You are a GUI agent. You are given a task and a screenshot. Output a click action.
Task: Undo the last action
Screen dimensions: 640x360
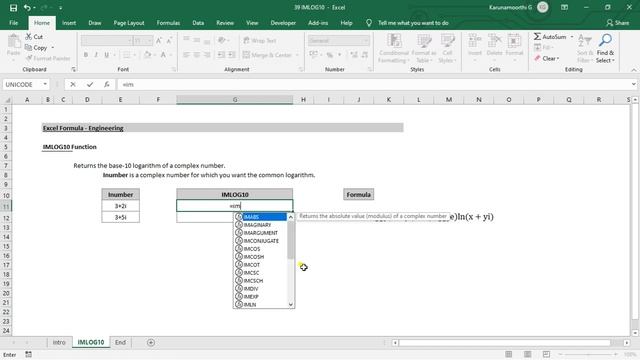click(27, 8)
